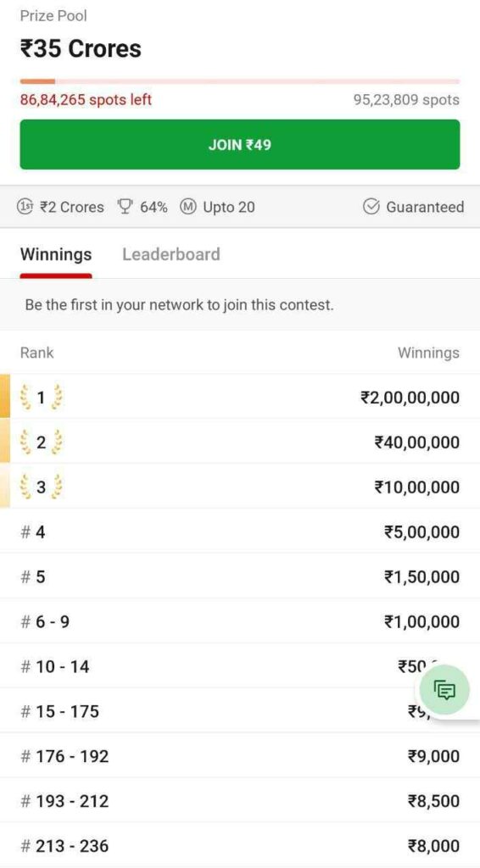Select the rank #5 row ₹1,50,000
The width and height of the screenshot is (480, 868).
coord(240,576)
